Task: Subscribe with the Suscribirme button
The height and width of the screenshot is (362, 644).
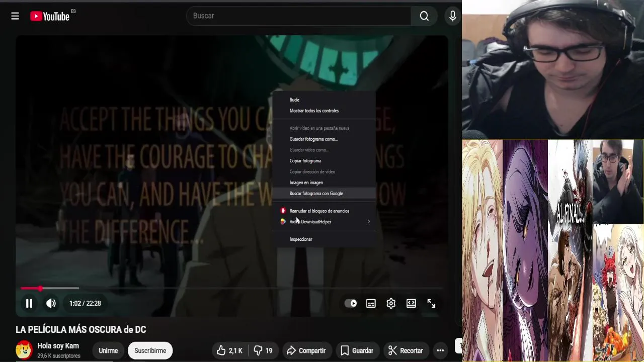Action: (x=150, y=350)
